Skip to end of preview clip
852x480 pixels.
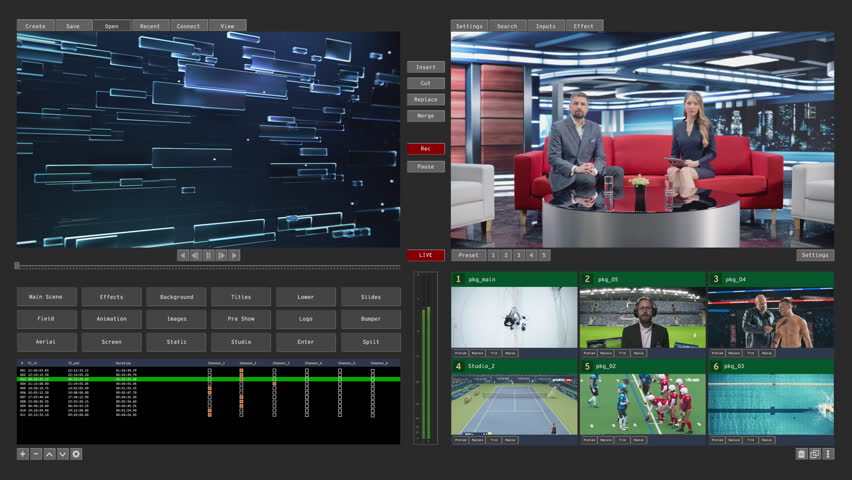pyautogui.click(x=235, y=255)
